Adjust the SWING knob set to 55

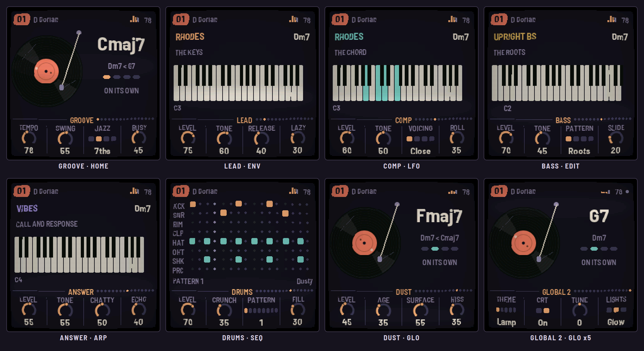pyautogui.click(x=65, y=139)
